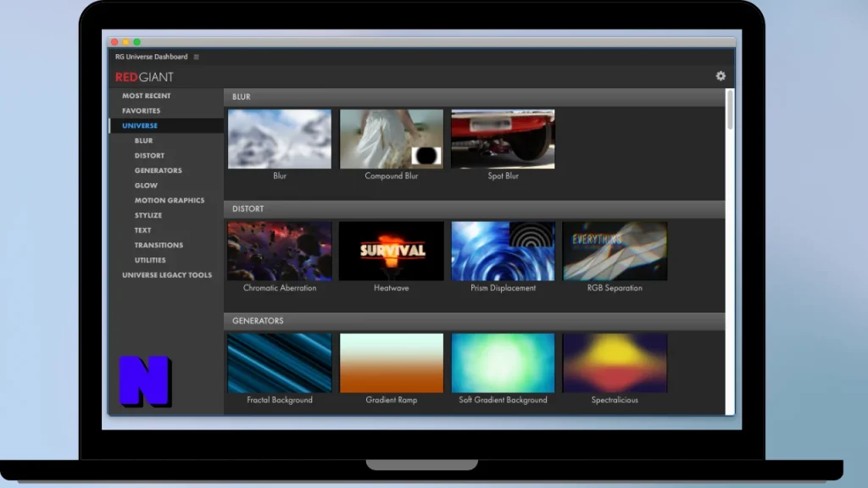
Task: Click the Spectralicious label text
Action: point(615,400)
